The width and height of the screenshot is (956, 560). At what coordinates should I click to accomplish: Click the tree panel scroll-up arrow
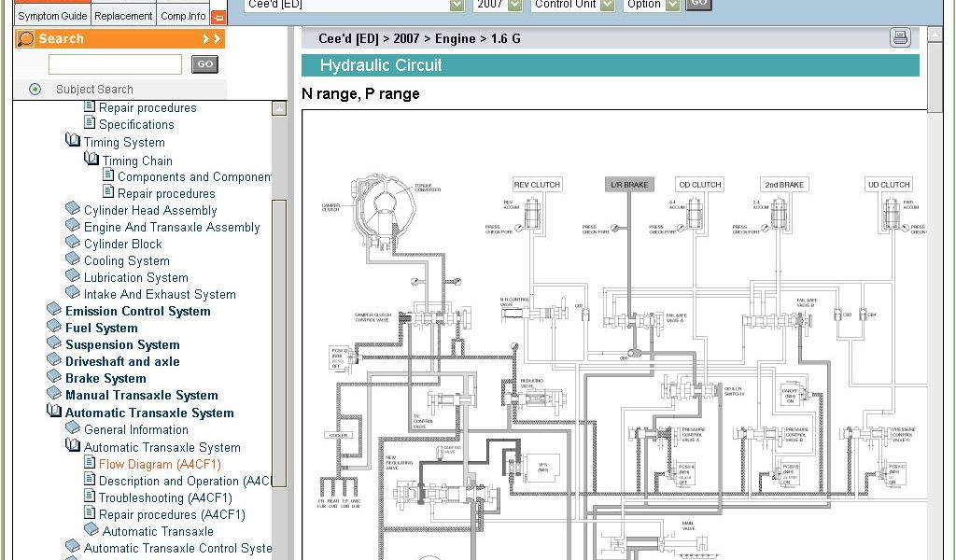[279, 108]
